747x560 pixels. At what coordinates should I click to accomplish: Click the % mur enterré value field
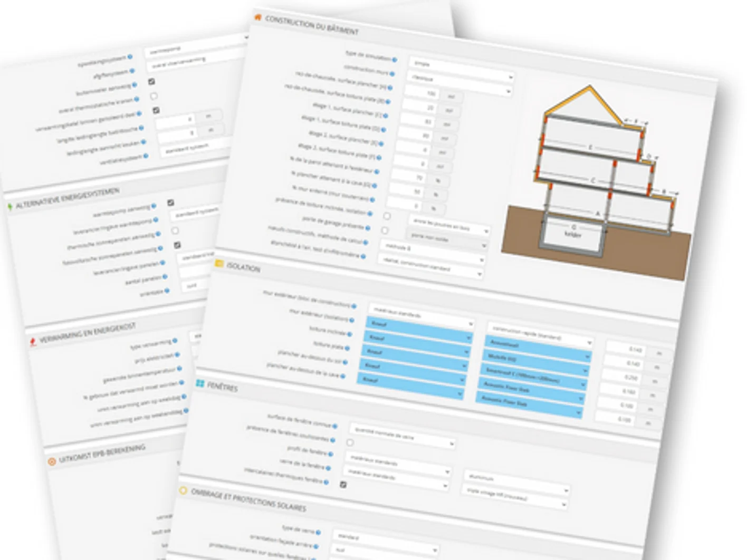click(x=404, y=206)
